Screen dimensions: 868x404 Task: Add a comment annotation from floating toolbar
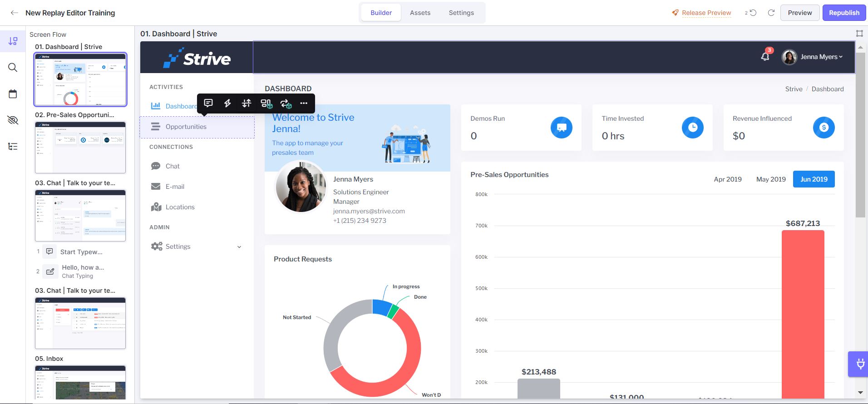(x=208, y=103)
